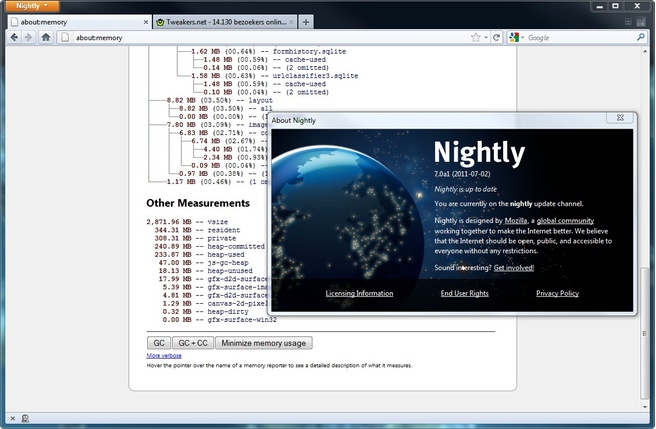
Task: Click the scrollbar down arrow
Action: pos(645,406)
